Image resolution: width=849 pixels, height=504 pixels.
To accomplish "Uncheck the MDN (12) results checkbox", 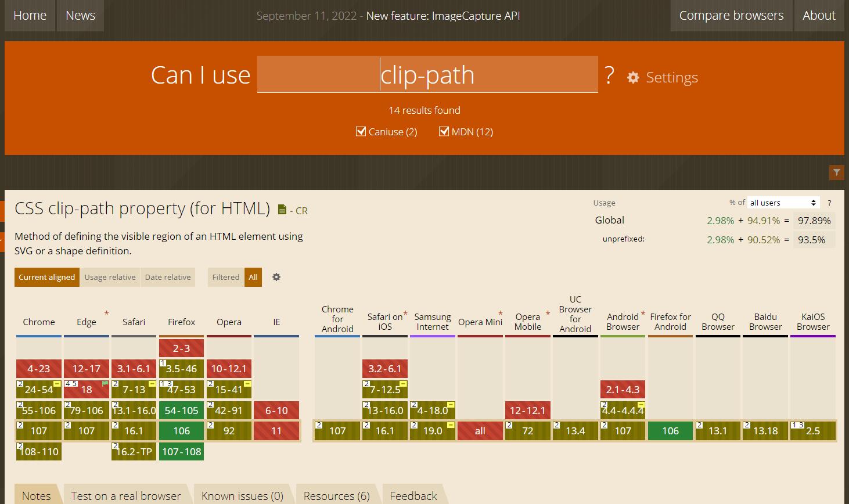I will [444, 131].
